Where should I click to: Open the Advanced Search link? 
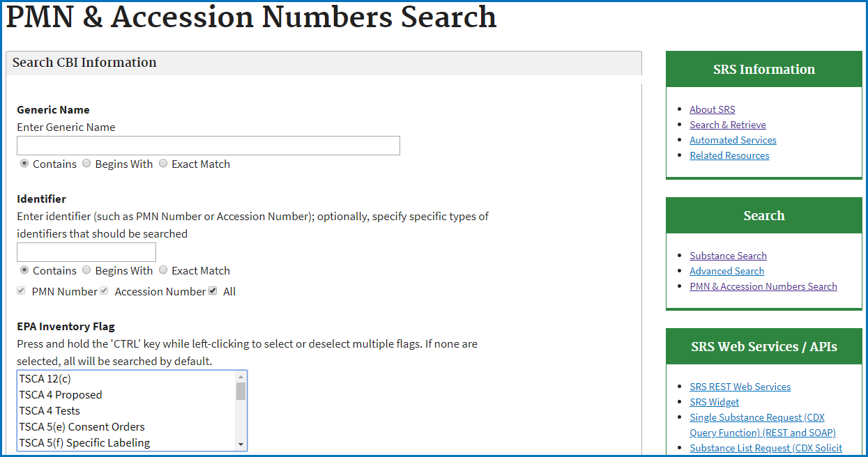click(726, 271)
